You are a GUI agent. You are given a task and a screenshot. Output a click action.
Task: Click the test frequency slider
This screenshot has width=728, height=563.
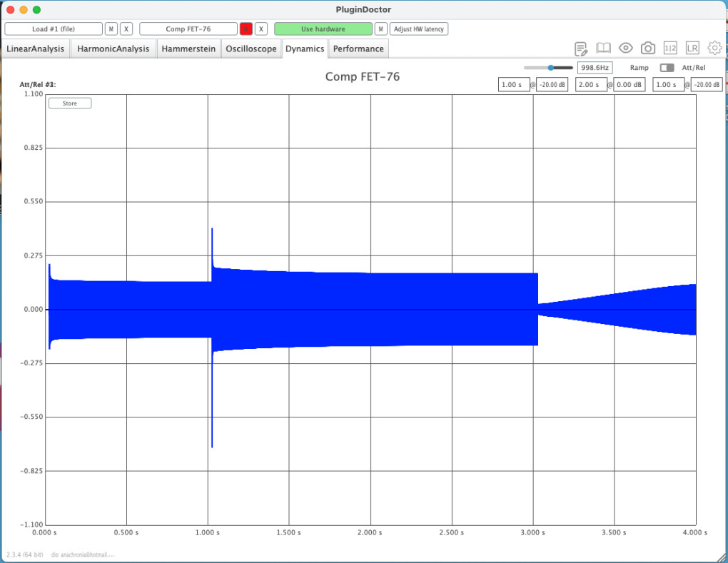click(x=548, y=68)
